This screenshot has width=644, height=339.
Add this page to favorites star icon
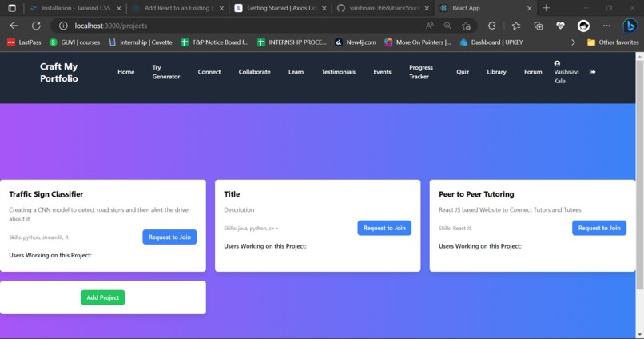click(466, 26)
